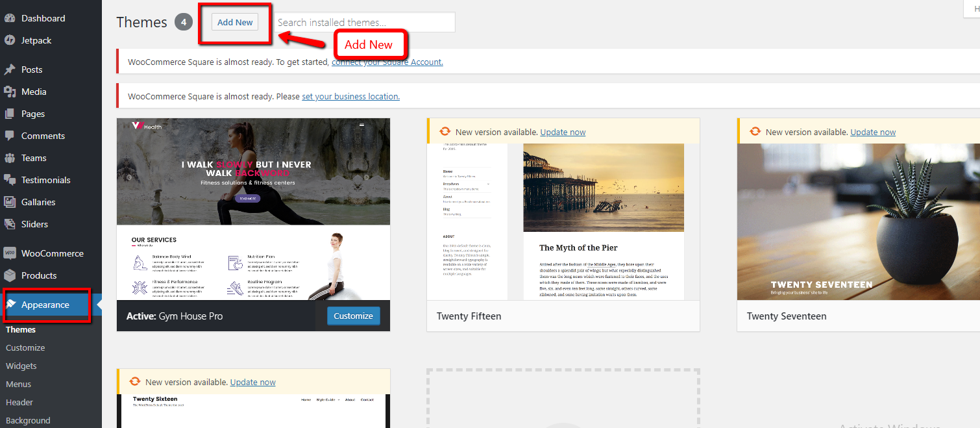Viewport: 980px width, 428px height.
Task: Open the 'set your business location' link
Action: [x=350, y=96]
